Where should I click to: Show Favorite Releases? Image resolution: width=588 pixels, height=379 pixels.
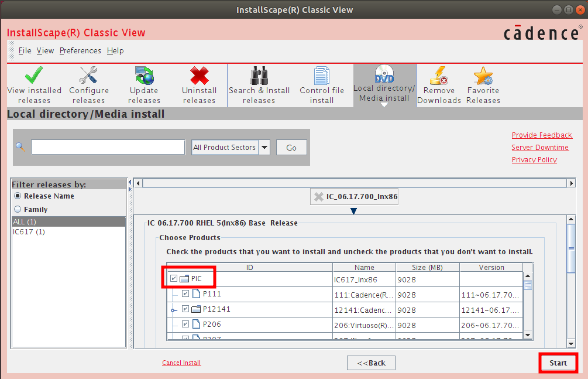[x=483, y=86]
